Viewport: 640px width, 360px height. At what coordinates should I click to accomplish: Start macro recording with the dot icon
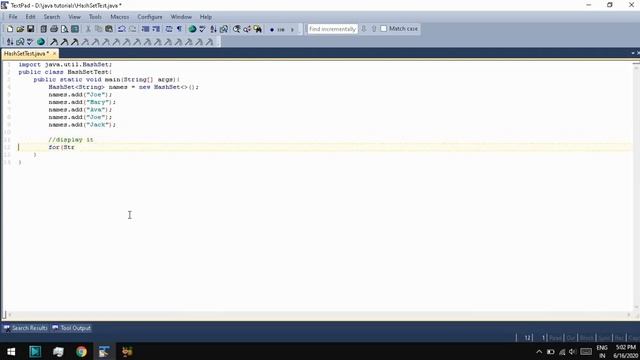pyautogui.click(x=272, y=29)
